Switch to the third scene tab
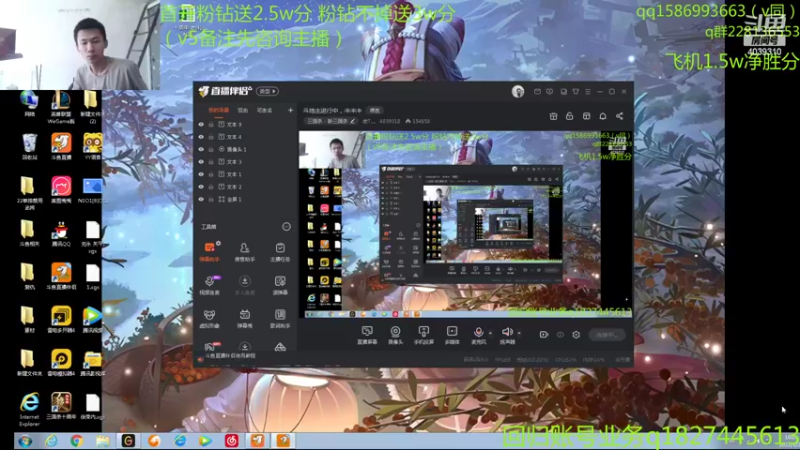The width and height of the screenshot is (800, 450). point(264,110)
